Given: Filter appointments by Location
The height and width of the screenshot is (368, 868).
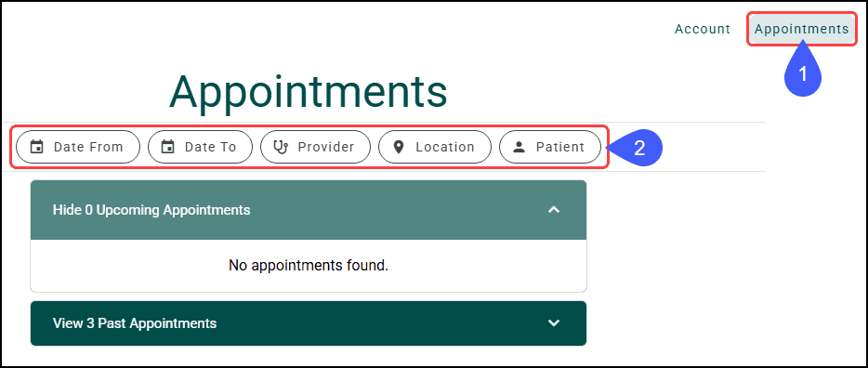Looking at the screenshot, I should pos(435,147).
